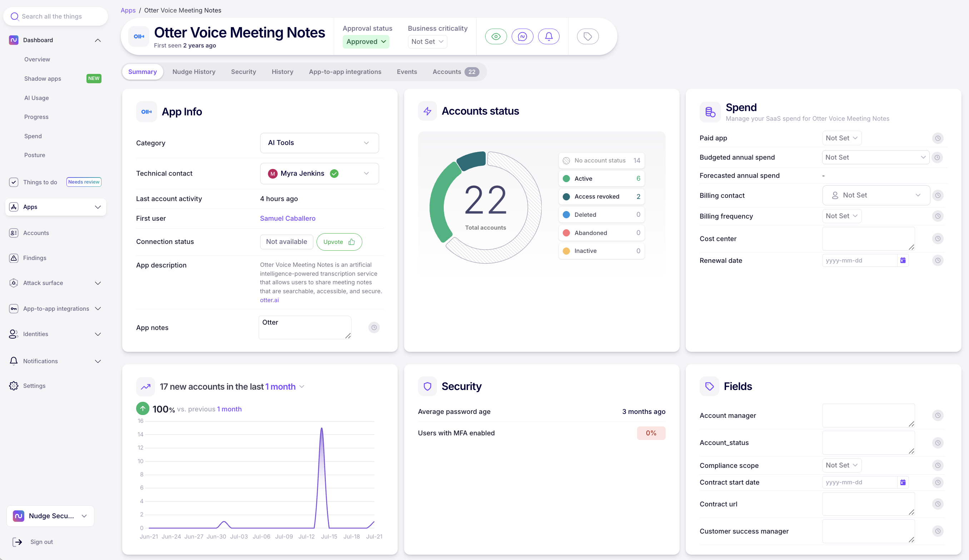Image resolution: width=969 pixels, height=560 pixels.
Task: Click the history clock icon beside App notes
Action: coord(374,327)
